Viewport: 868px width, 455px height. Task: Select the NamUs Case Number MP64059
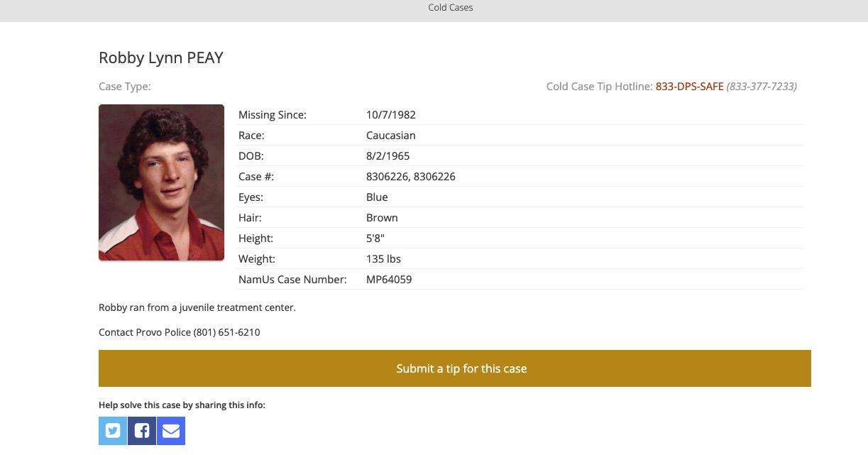pyautogui.click(x=389, y=279)
